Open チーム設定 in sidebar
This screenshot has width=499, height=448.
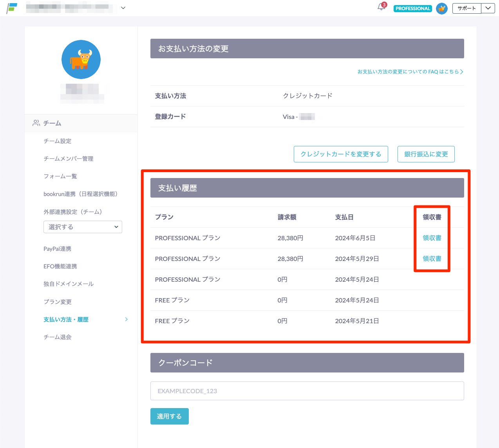pyautogui.click(x=58, y=141)
